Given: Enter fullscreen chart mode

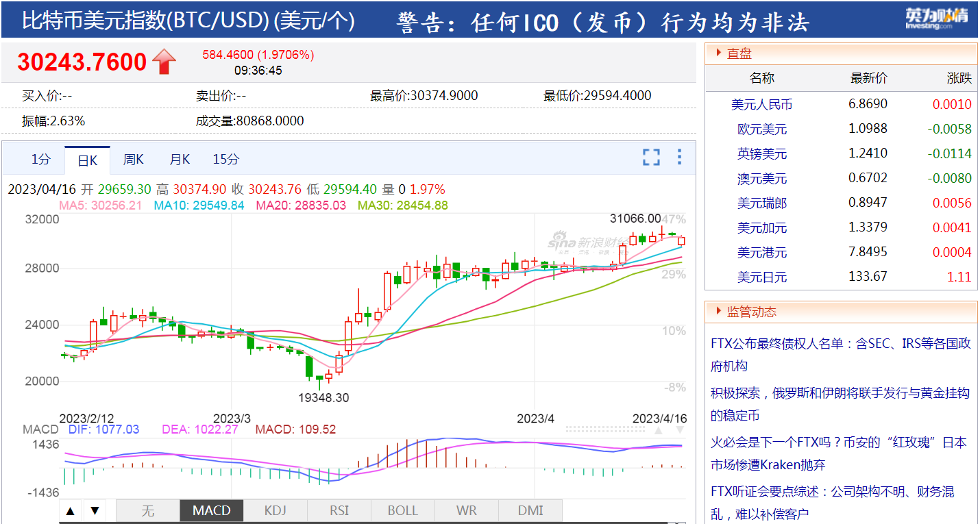Looking at the screenshot, I should point(650,157).
